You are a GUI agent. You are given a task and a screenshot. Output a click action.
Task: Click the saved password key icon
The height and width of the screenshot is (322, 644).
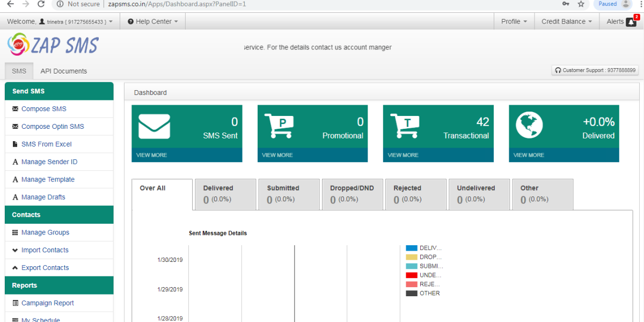tap(566, 4)
